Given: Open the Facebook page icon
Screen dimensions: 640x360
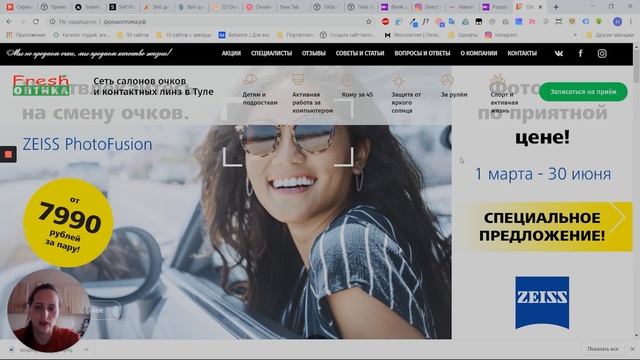Looking at the screenshot, I should pos(580,53).
